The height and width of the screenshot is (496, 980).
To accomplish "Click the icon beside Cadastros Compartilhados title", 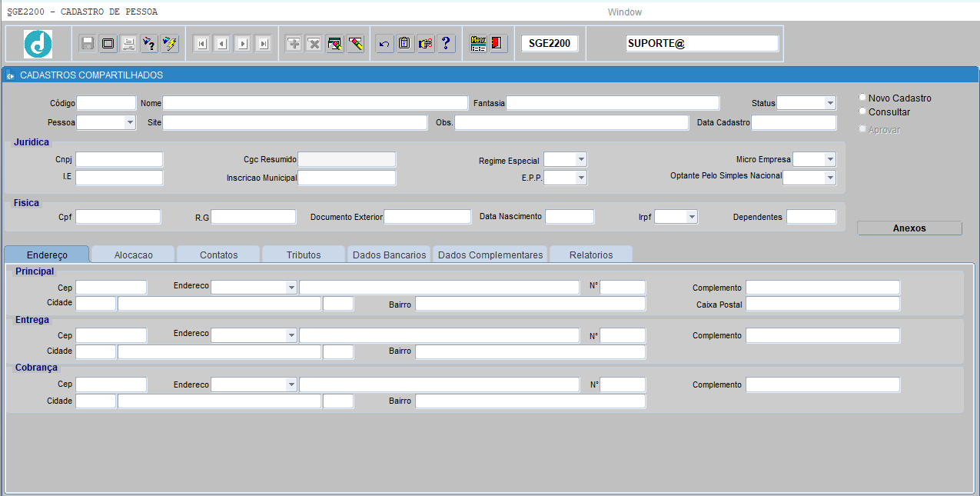I will (x=10, y=75).
